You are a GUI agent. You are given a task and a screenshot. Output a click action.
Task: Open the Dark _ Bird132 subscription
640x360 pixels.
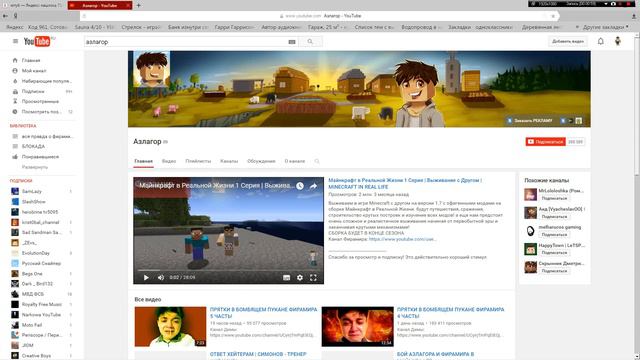click(x=37, y=284)
